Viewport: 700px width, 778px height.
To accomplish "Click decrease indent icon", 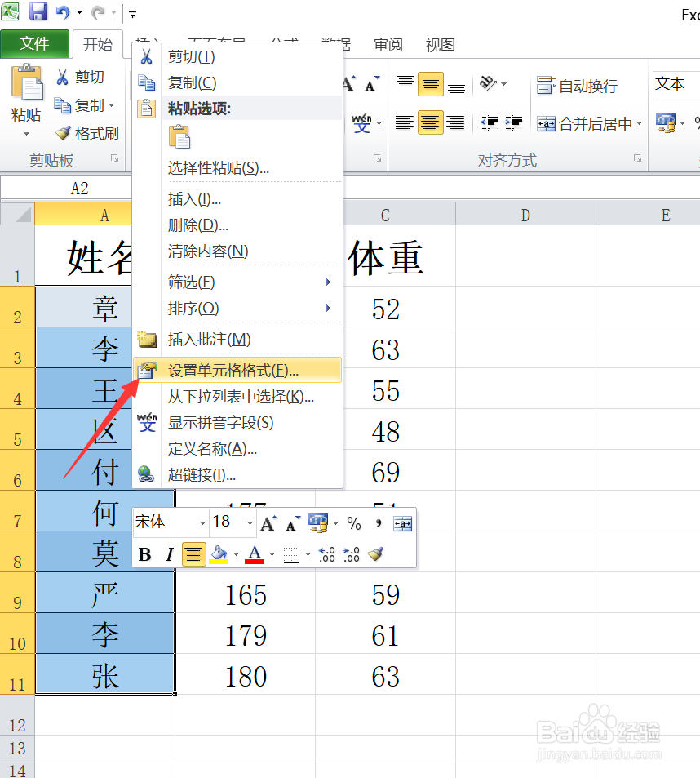I will [489, 122].
